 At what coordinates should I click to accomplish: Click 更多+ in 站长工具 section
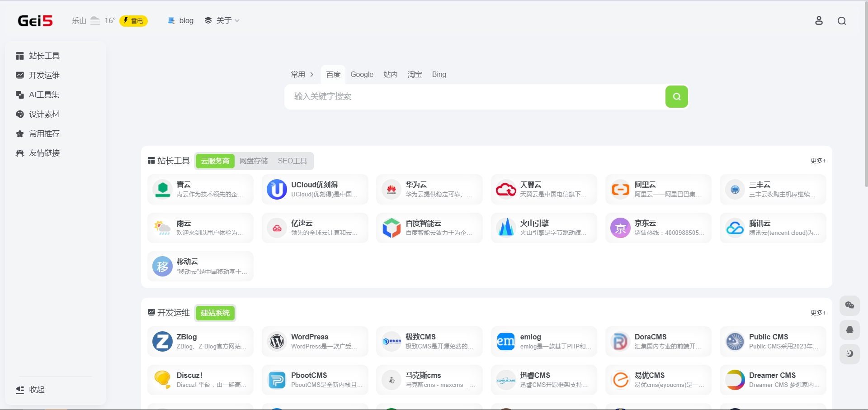[x=818, y=161]
